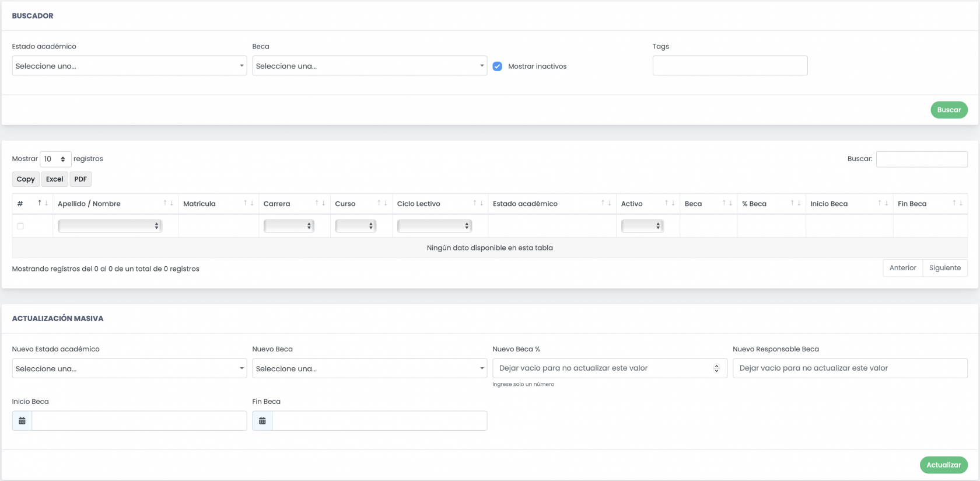Sort by Inicio Beca column header
Viewport: 980px width, 481px height.
(x=849, y=204)
